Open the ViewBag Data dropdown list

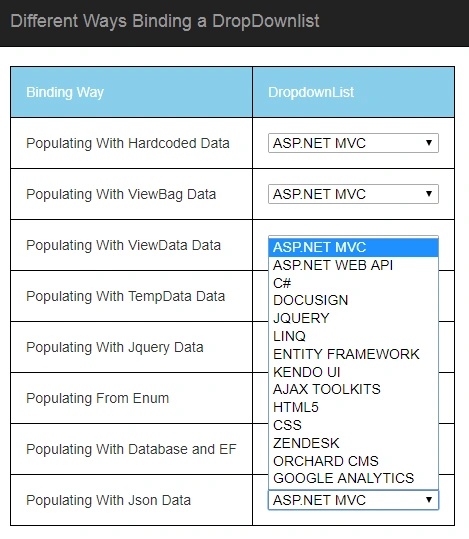click(353, 194)
